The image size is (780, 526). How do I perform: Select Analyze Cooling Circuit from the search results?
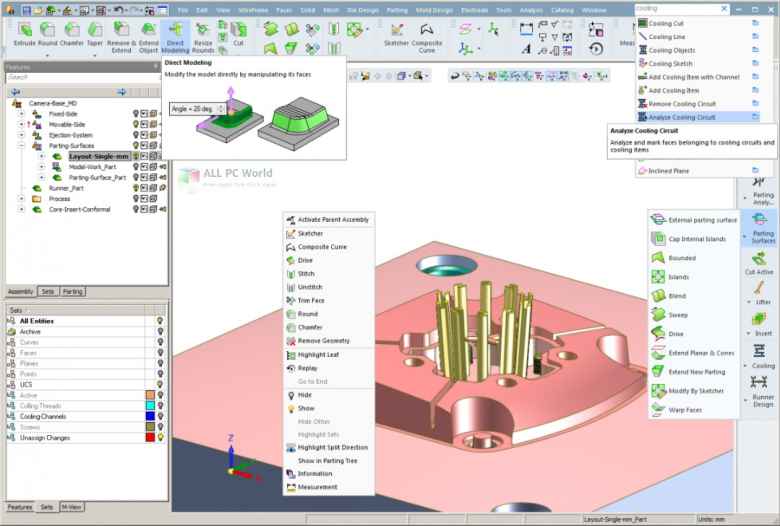click(x=682, y=117)
